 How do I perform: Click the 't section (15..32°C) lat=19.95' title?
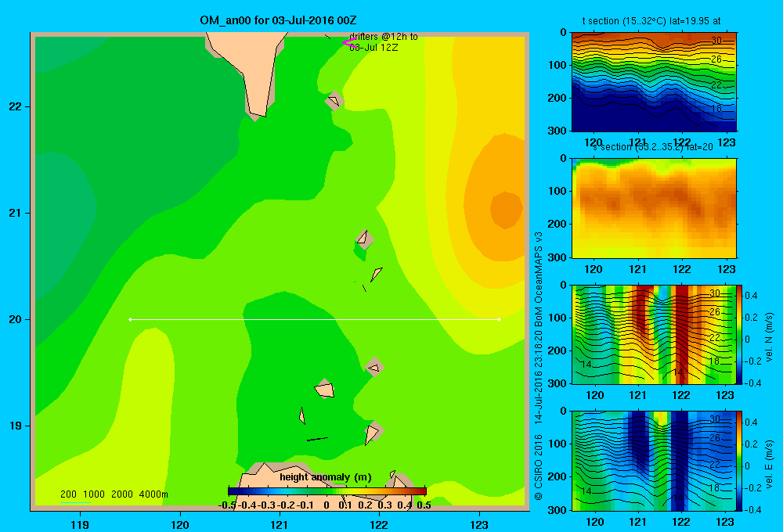651,21
